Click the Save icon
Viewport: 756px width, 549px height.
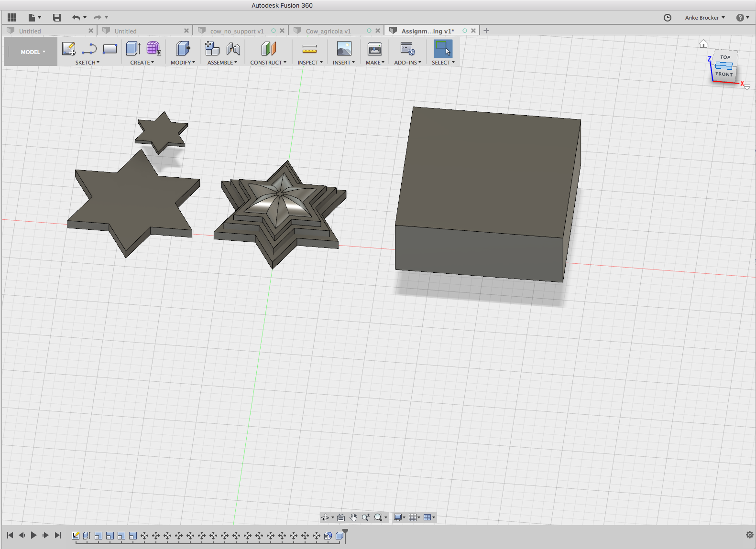click(57, 18)
